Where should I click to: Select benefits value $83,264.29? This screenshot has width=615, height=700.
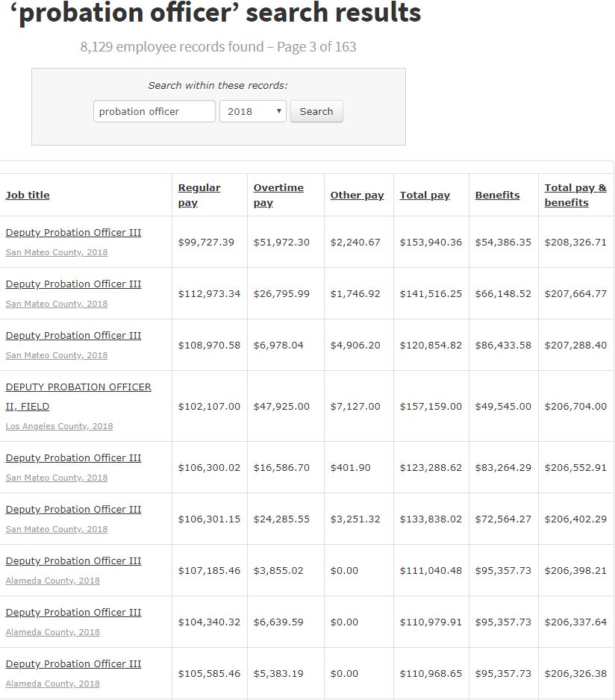pyautogui.click(x=503, y=468)
